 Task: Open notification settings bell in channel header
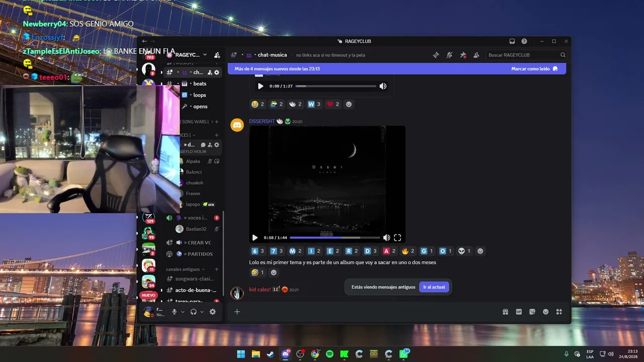[x=449, y=55]
